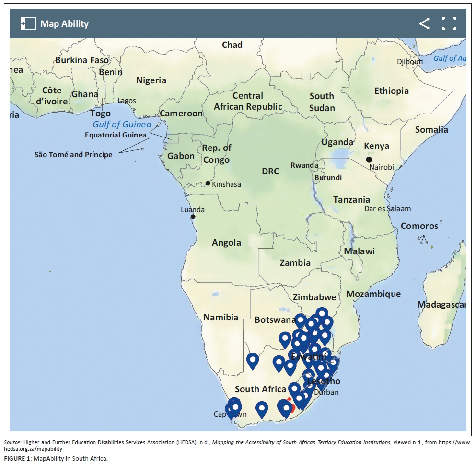
Task: Click the DRC label on the map
Action: [x=270, y=171]
